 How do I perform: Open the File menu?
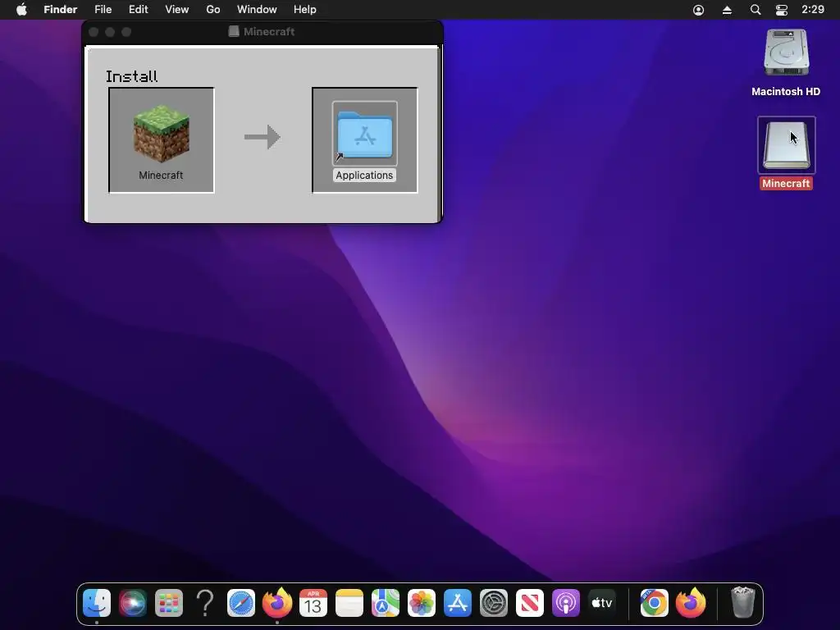click(x=103, y=10)
